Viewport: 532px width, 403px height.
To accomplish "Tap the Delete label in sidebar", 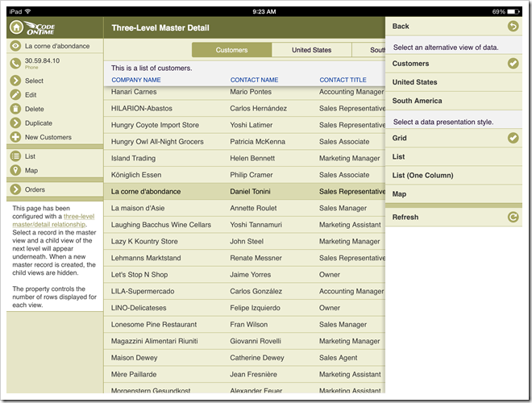I will (35, 109).
